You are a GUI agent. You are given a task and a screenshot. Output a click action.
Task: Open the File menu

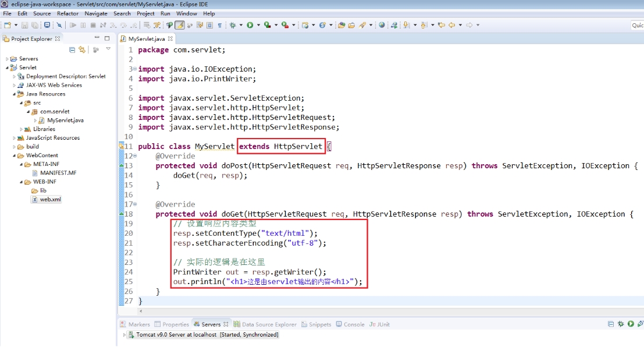pos(8,13)
